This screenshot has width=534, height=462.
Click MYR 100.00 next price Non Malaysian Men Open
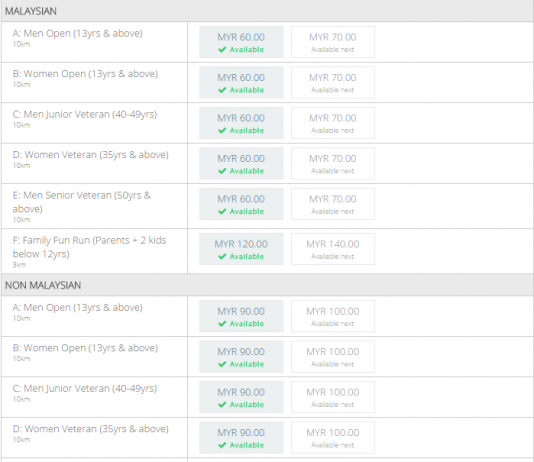pos(333,316)
